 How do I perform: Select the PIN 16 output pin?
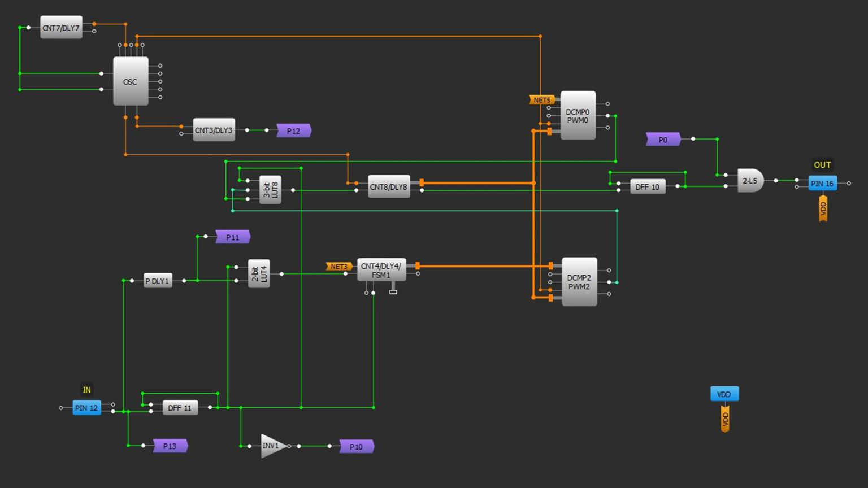822,183
